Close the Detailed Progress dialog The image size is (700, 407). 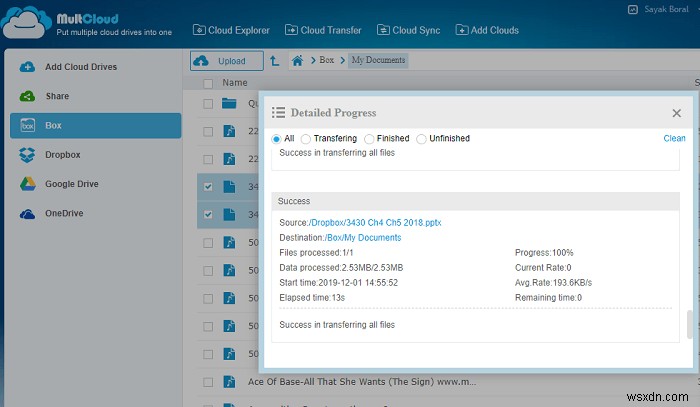point(676,113)
